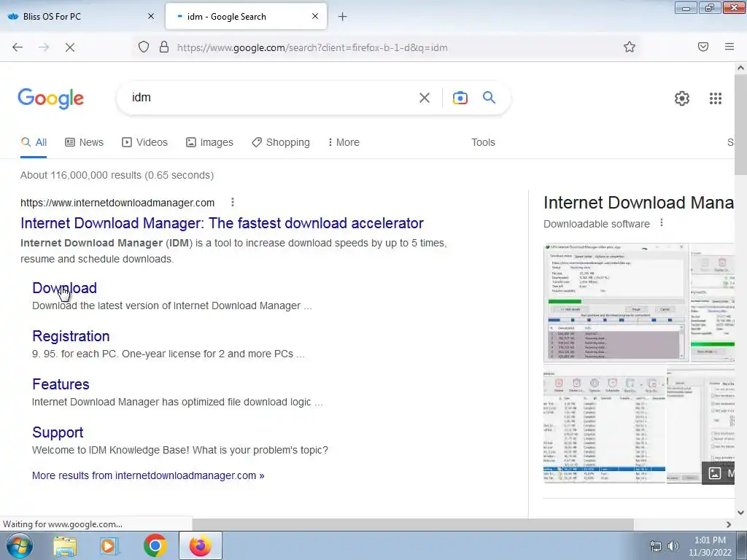Viewport: 747px width, 560px height.
Task: Open the Support sitelink
Action: pyautogui.click(x=58, y=432)
